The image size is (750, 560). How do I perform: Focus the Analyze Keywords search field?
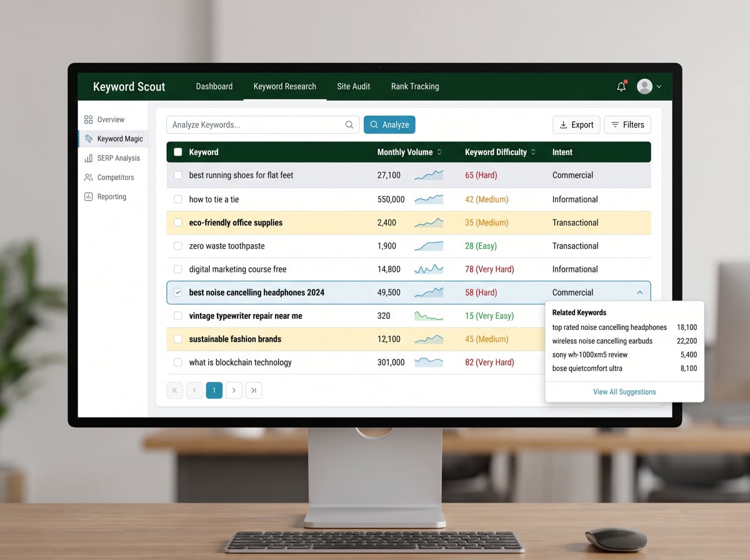(x=263, y=124)
